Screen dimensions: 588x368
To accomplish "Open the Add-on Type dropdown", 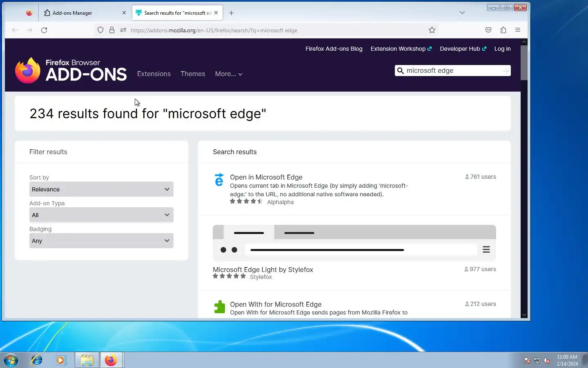I will [101, 215].
